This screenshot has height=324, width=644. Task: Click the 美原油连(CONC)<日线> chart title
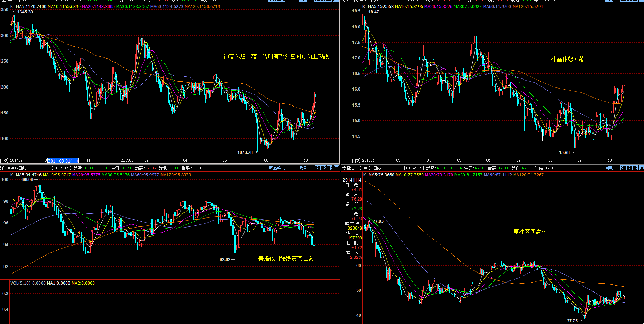click(x=362, y=168)
